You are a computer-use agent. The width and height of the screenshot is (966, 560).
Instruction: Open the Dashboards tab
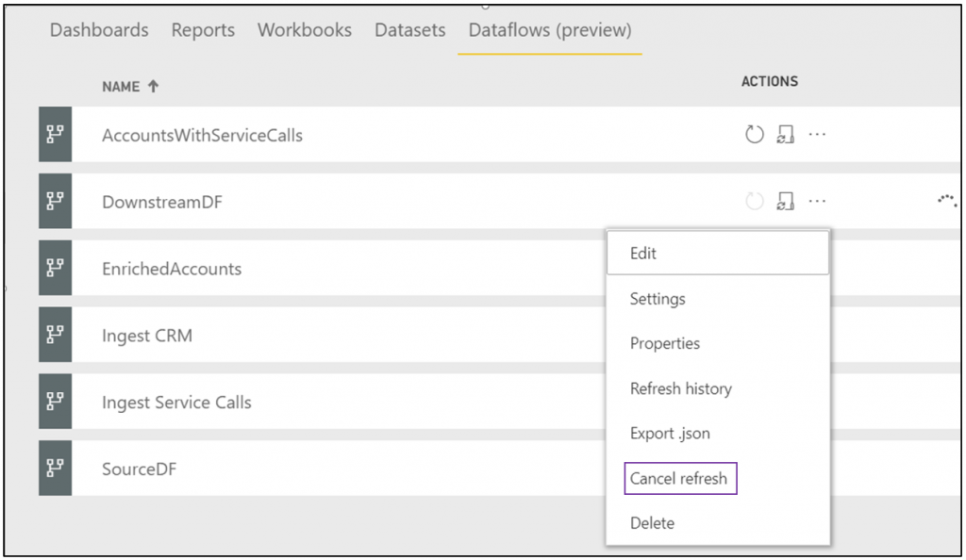click(x=98, y=29)
